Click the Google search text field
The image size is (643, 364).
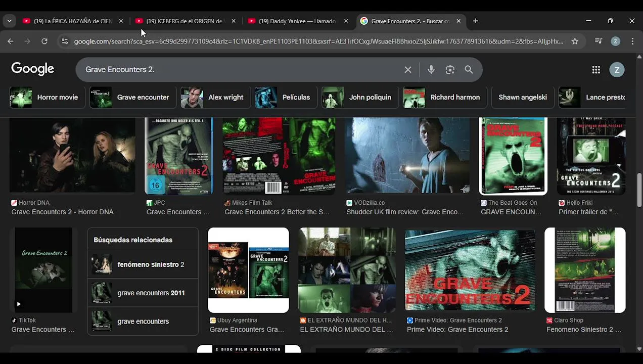[x=240, y=70]
